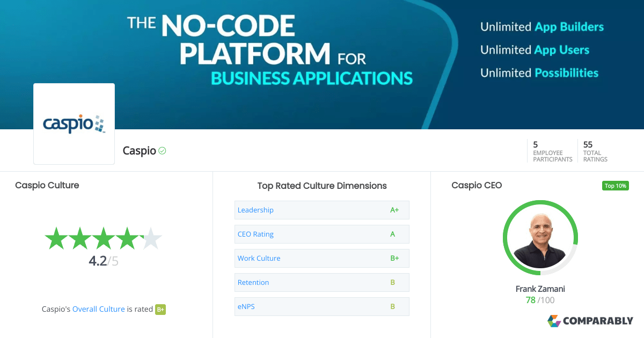Click the COMPARABLY wordmark text
This screenshot has height=338, width=644.
(x=598, y=321)
